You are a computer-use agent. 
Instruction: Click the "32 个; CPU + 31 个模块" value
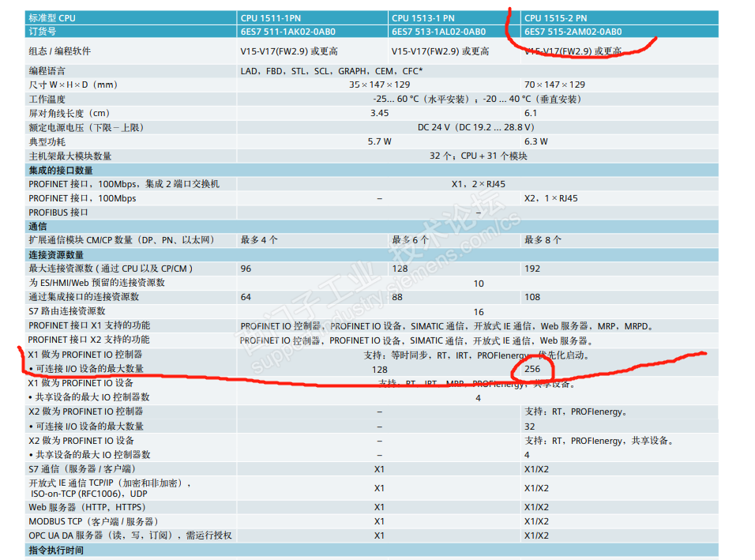[x=478, y=156]
